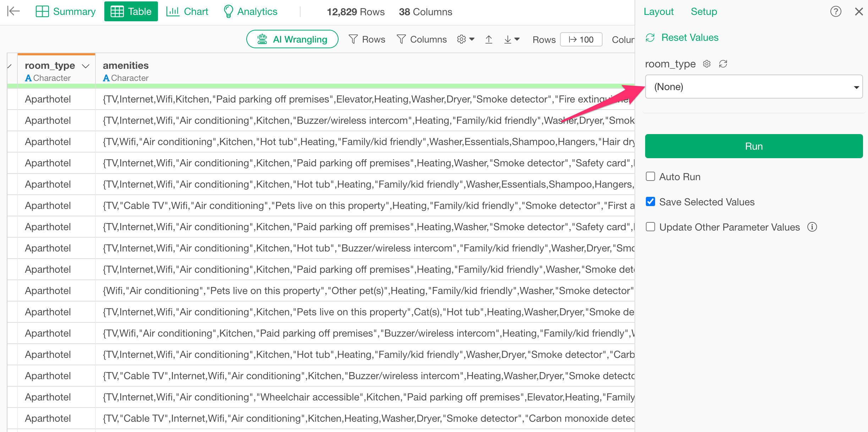Click the download arrow icon in toolbar
The height and width of the screenshot is (432, 868).
click(507, 39)
